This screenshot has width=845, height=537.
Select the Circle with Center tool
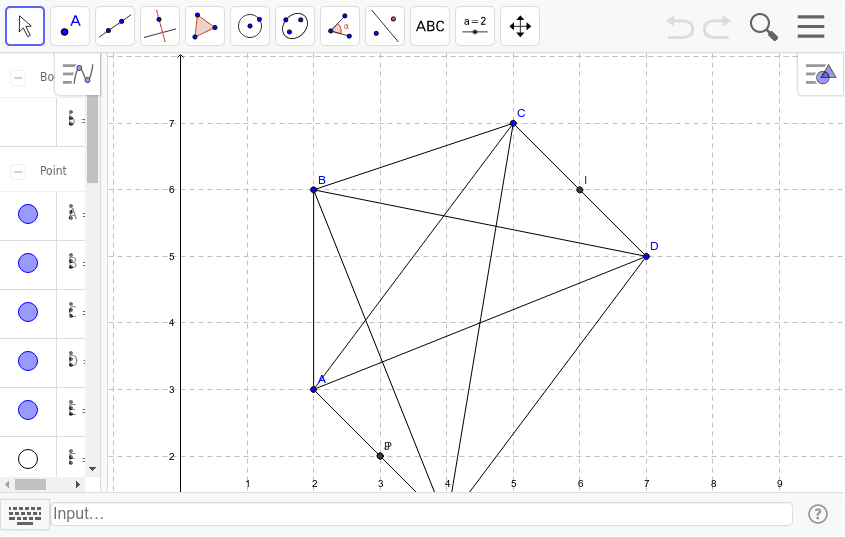pos(250,26)
